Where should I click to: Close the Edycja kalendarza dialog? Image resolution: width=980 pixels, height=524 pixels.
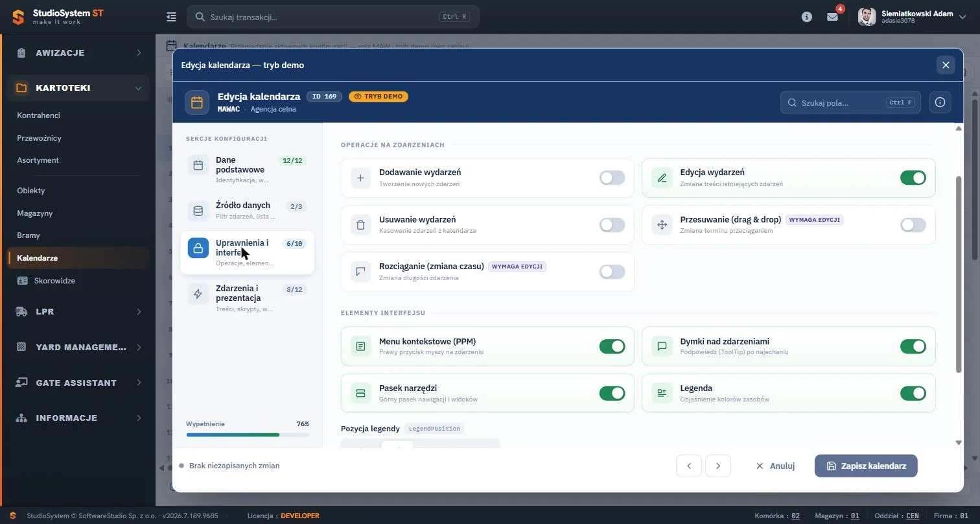coord(946,65)
